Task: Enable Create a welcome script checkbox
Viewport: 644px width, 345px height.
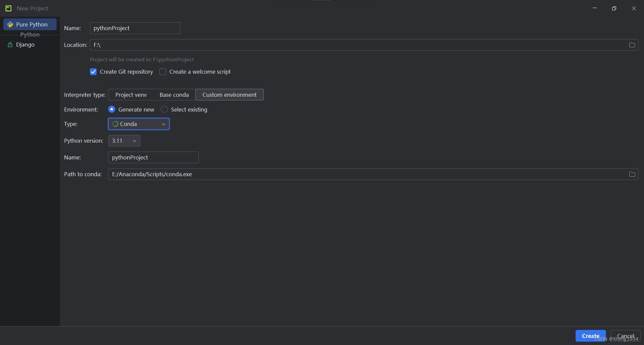Action: (x=163, y=72)
